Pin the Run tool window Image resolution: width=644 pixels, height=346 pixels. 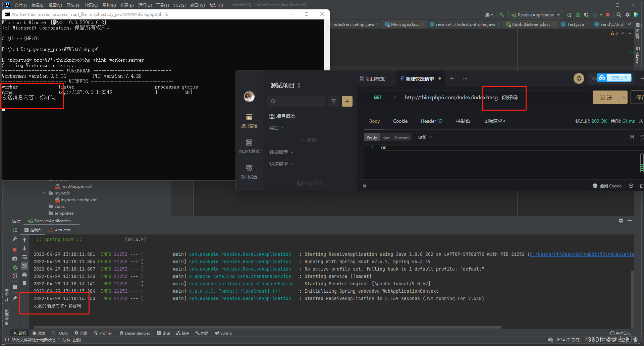tap(15, 297)
